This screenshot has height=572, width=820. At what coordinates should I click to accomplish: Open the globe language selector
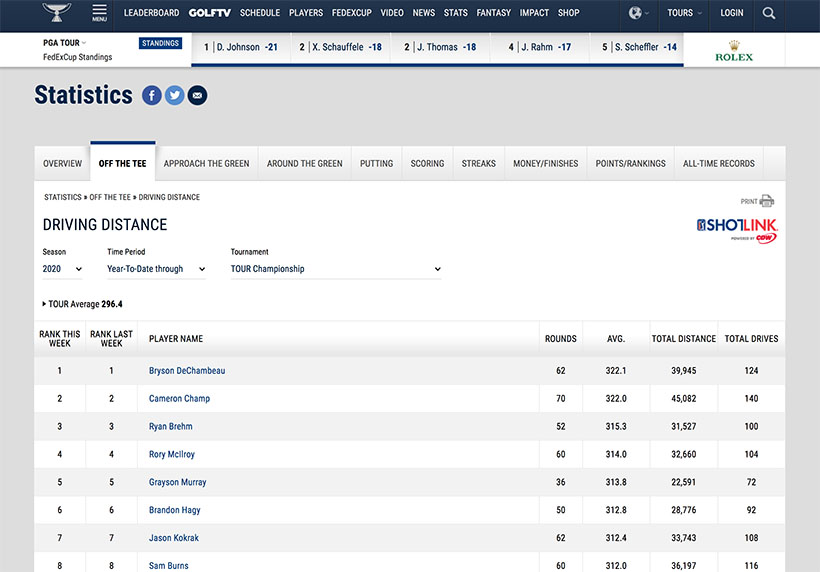[638, 13]
